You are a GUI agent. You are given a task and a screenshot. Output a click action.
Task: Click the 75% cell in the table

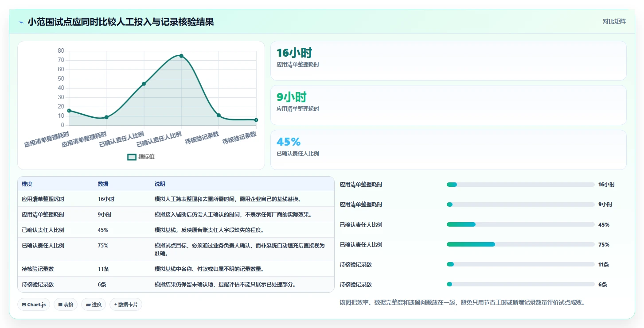point(103,246)
